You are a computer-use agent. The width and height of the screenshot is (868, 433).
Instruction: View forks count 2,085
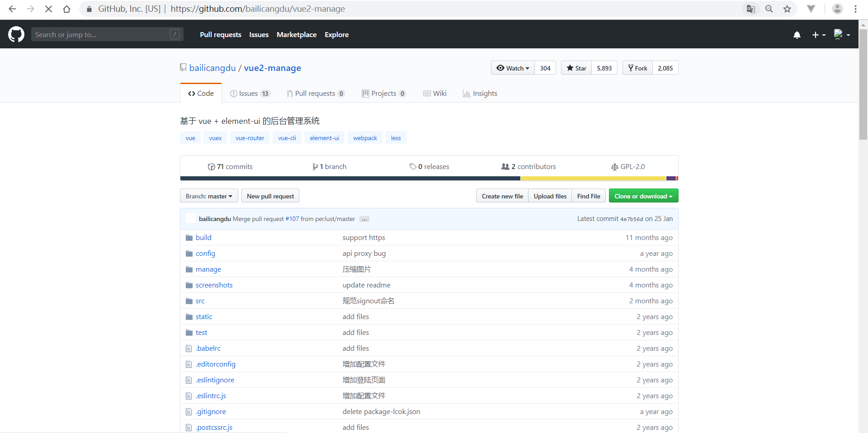[x=665, y=68]
